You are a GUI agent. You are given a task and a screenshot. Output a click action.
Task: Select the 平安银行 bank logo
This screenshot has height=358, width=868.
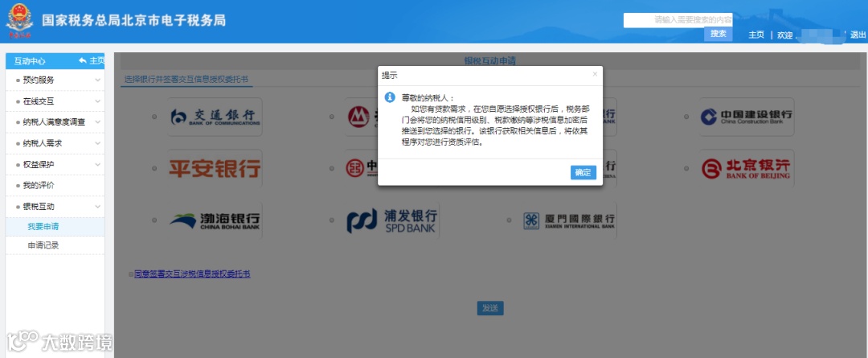215,168
